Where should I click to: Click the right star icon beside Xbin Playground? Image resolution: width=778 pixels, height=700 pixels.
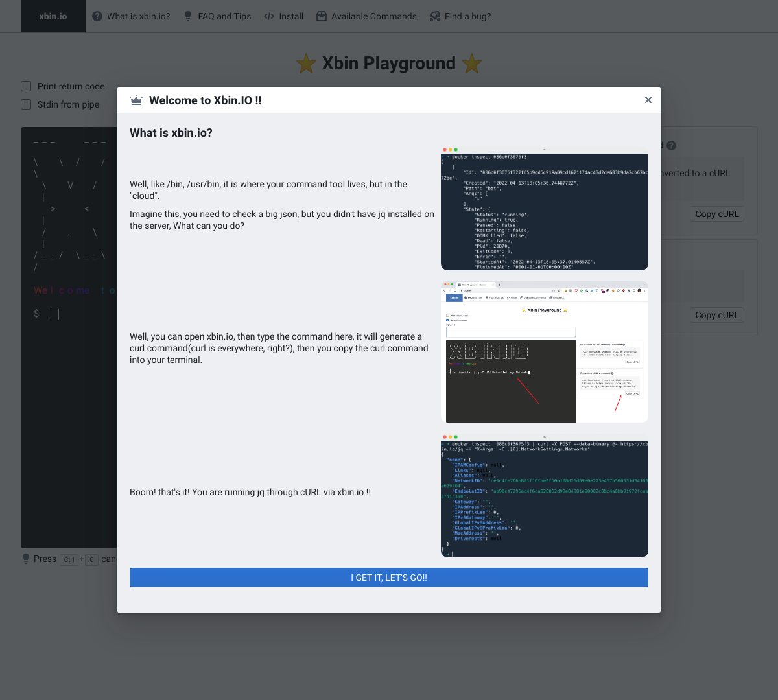(472, 64)
